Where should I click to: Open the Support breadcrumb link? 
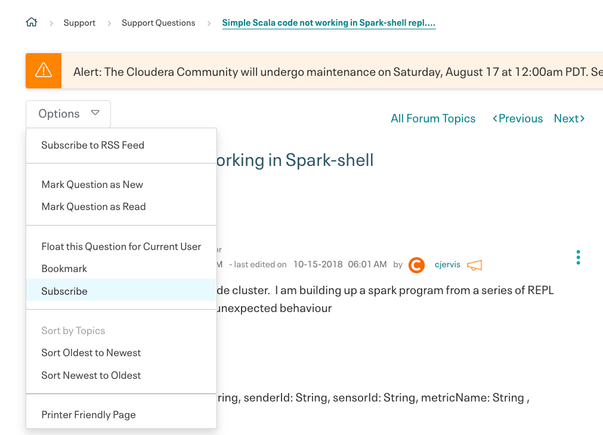click(79, 23)
